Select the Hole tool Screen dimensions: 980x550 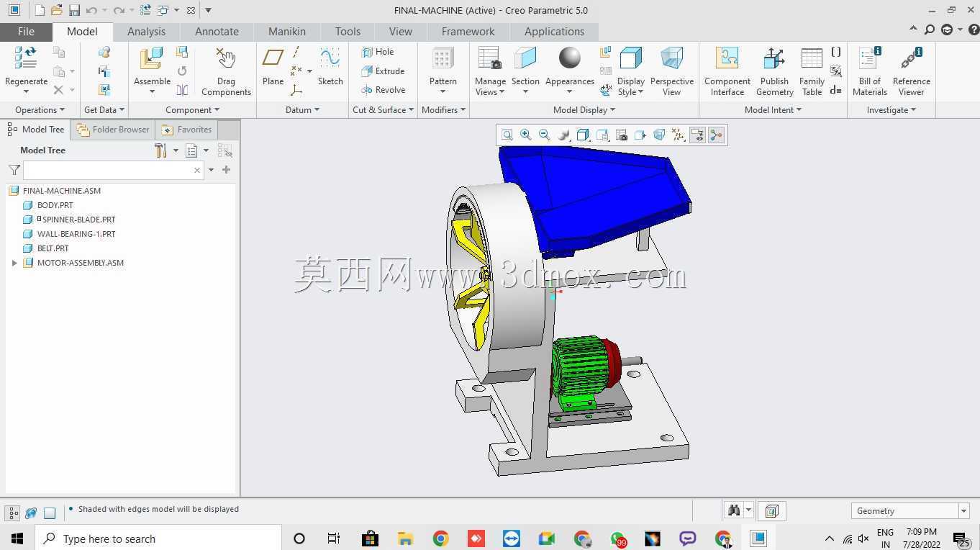(377, 52)
